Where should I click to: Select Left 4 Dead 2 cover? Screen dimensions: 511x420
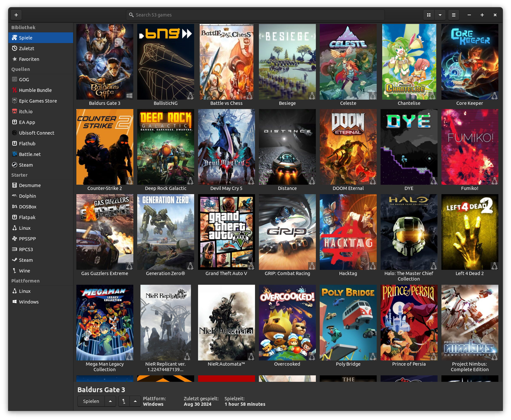(x=470, y=232)
